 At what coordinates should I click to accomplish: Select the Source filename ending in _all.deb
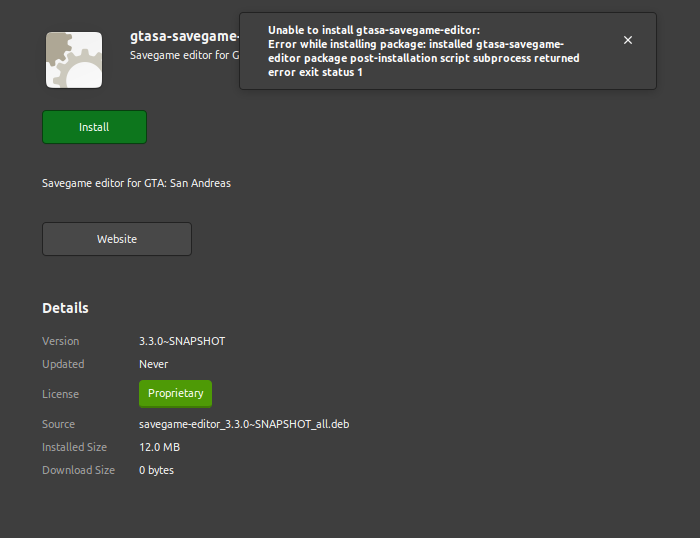[244, 424]
